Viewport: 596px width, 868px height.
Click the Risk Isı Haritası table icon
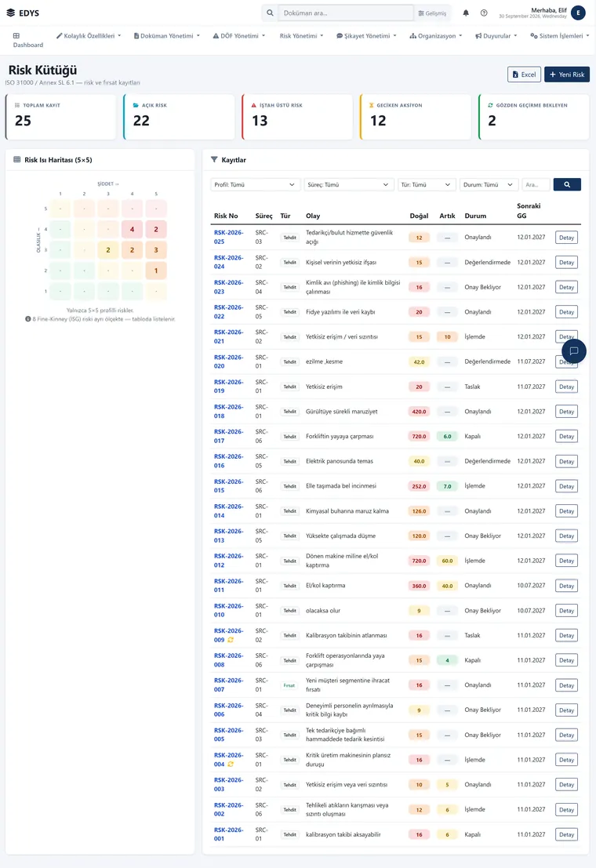17,159
